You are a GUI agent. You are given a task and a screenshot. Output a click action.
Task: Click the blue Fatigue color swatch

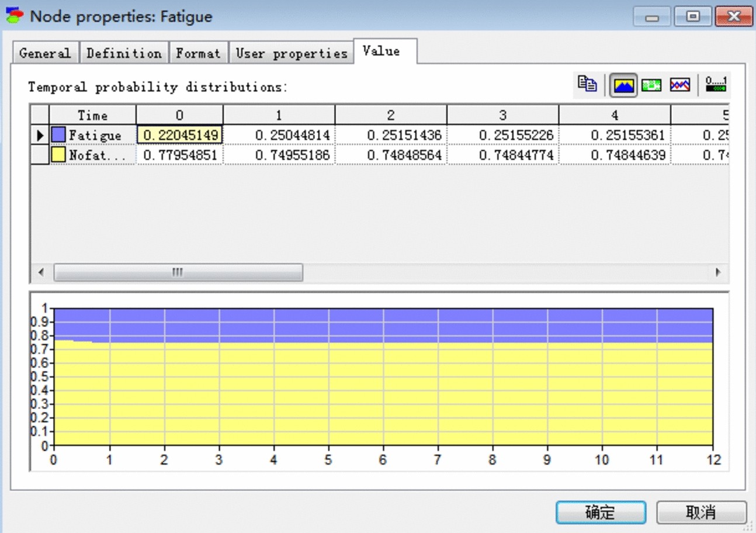pos(58,136)
